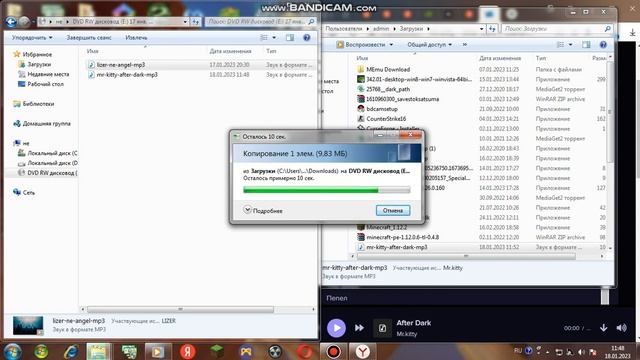640x360 pixels.
Task: Change view icon in Загрузки window
Action: [560, 44]
